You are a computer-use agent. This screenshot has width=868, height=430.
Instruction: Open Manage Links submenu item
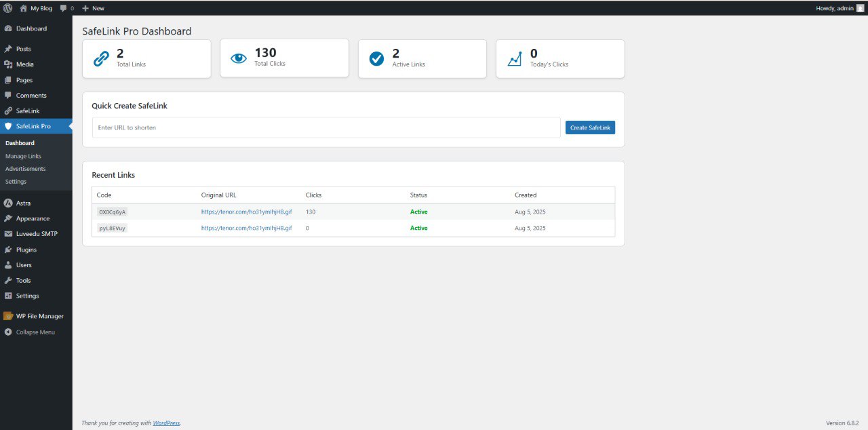coord(23,156)
